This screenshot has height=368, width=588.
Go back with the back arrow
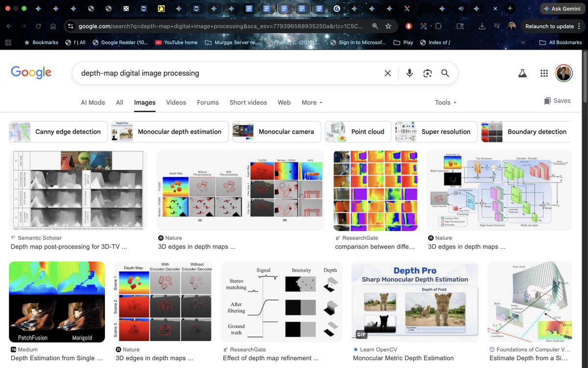(x=9, y=26)
